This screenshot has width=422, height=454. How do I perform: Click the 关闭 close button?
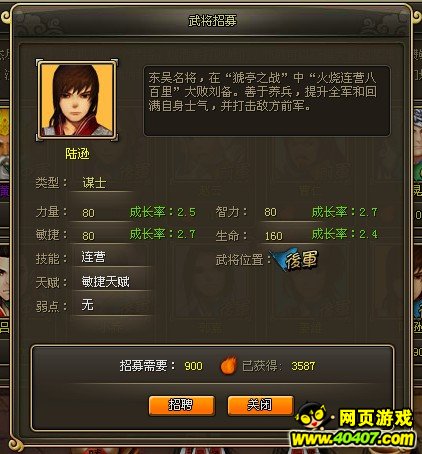tap(260, 405)
